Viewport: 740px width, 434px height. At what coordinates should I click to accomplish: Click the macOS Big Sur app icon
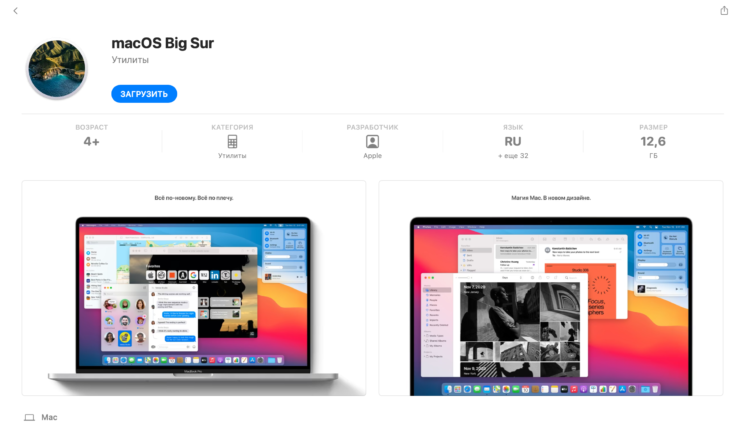point(57,69)
